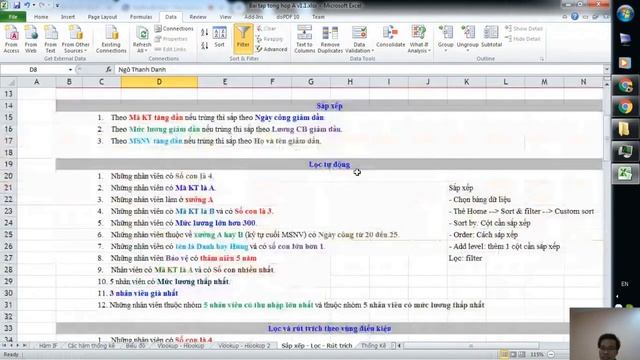Screen dimensions: 640x360
Task: Switch to the Formulas tab
Action: point(141,17)
